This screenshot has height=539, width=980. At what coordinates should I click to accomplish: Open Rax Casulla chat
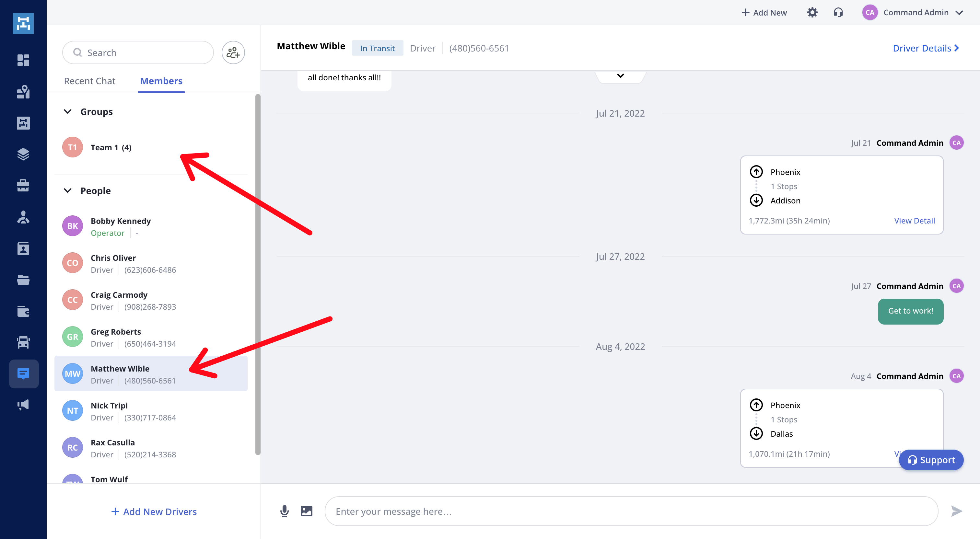click(151, 448)
